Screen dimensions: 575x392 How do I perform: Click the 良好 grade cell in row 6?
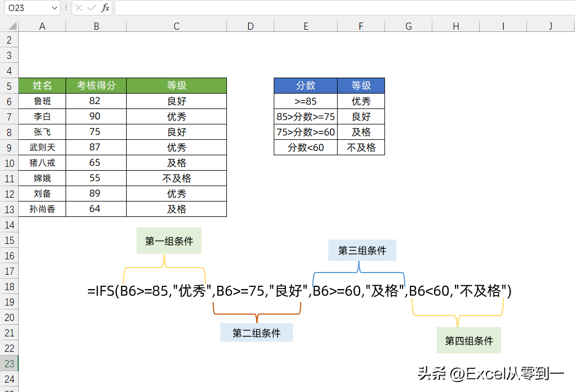(176, 101)
